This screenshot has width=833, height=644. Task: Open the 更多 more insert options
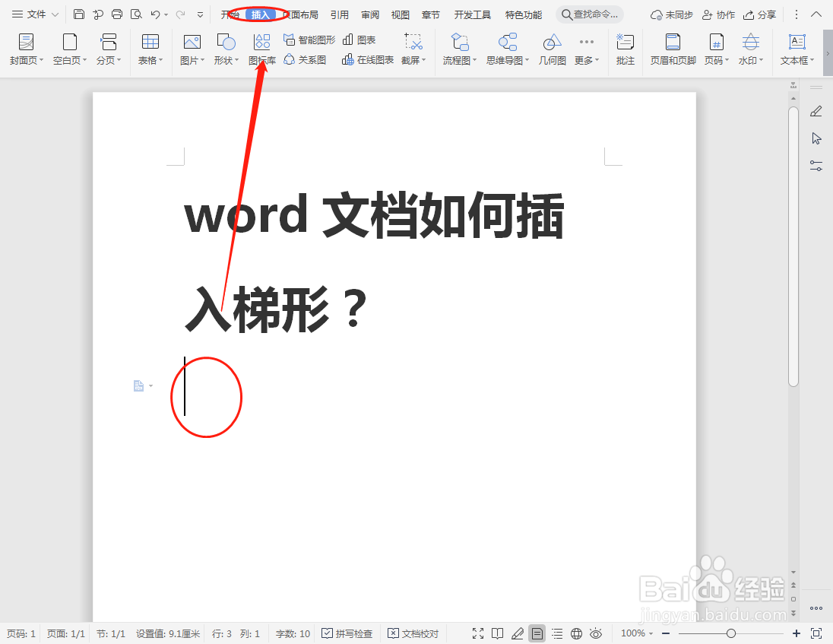[x=587, y=49]
